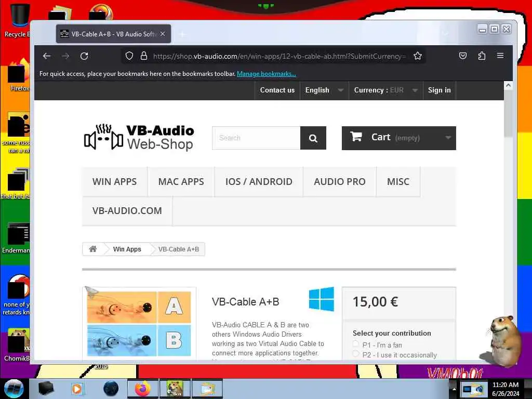The image size is (532, 399).
Task: Click the taskbar clock showing 11:20 AM
Action: coord(506,389)
